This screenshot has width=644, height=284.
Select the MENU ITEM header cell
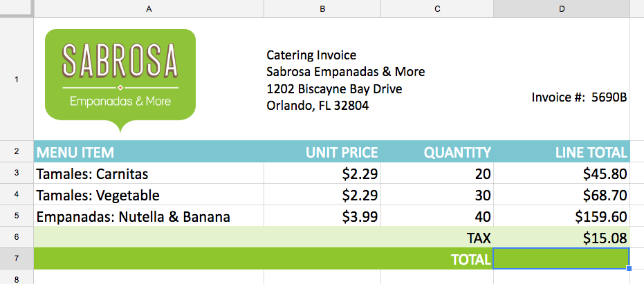[149, 152]
